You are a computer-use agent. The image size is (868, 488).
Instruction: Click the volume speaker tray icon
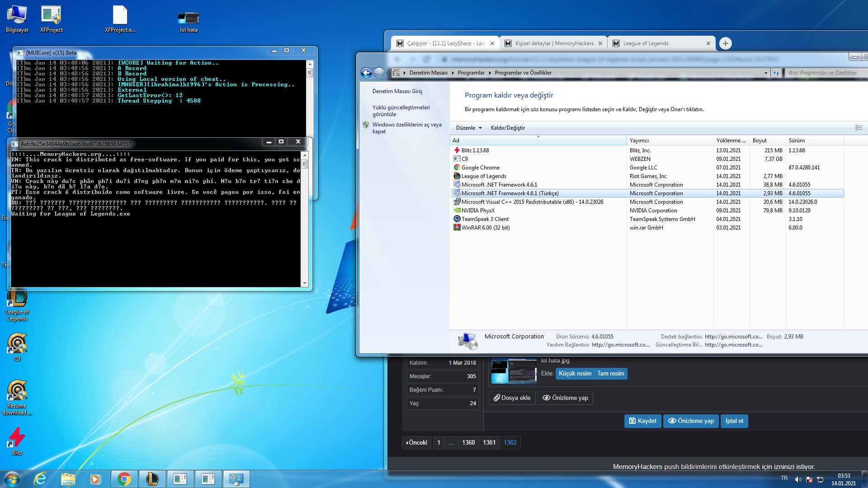(798, 479)
